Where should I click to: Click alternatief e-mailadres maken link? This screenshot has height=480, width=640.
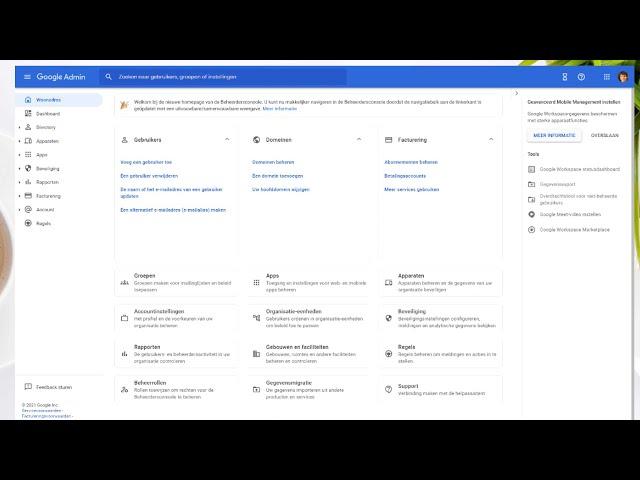[173, 210]
